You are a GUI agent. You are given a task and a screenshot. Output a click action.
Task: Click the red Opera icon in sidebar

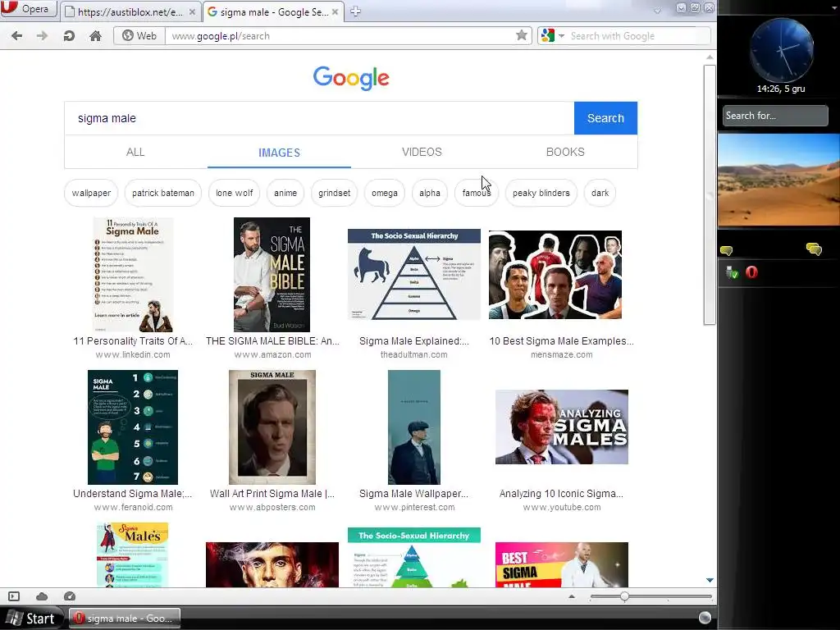pyautogui.click(x=751, y=272)
